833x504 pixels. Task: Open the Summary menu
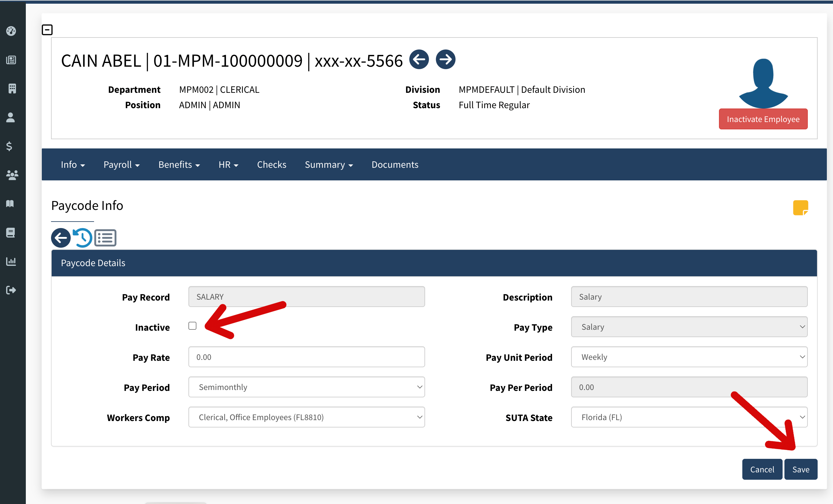tap(329, 165)
